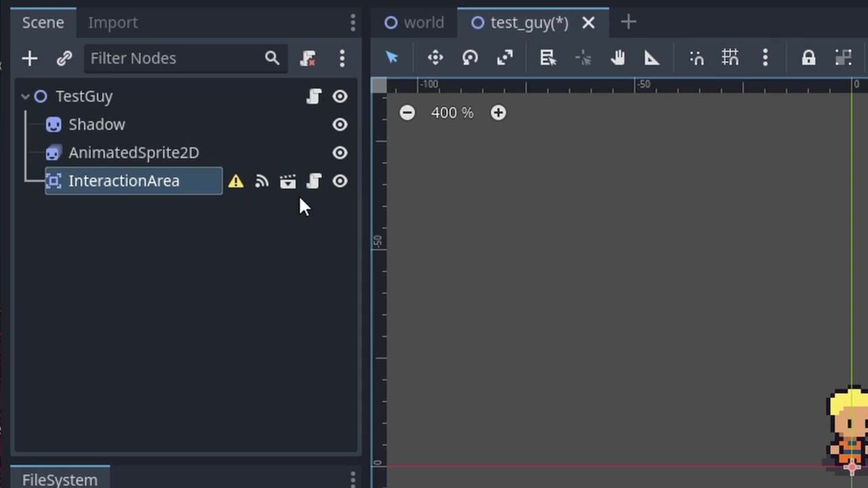Close the test_guy scene tab

point(589,23)
